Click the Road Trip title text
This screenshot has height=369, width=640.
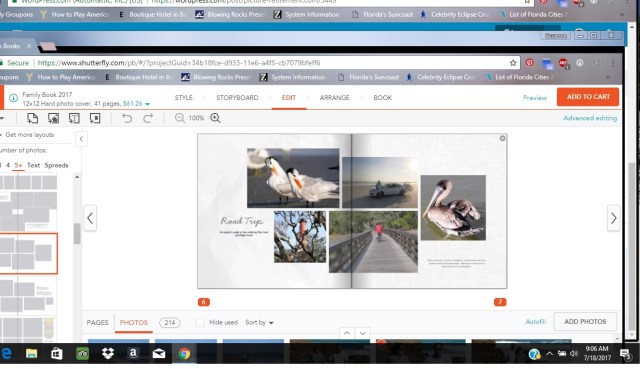click(242, 221)
